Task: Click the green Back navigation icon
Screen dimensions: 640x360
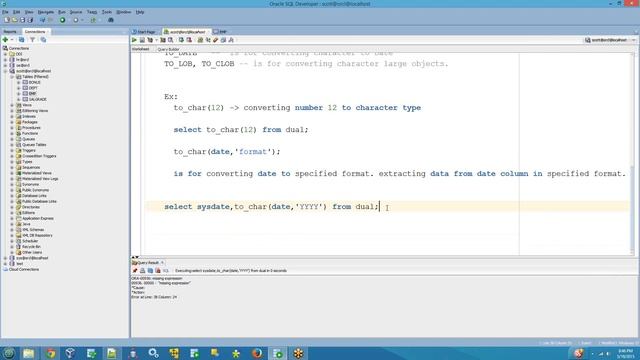Action: tap(62, 20)
